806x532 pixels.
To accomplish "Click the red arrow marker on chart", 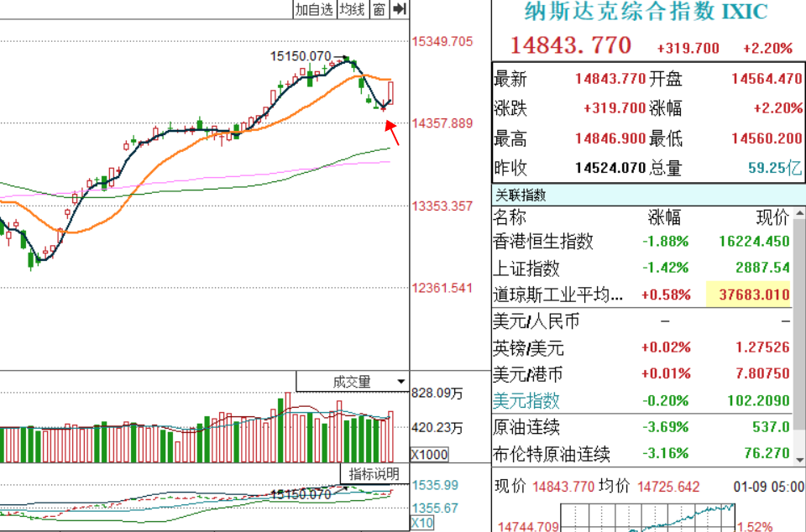I will (x=392, y=133).
